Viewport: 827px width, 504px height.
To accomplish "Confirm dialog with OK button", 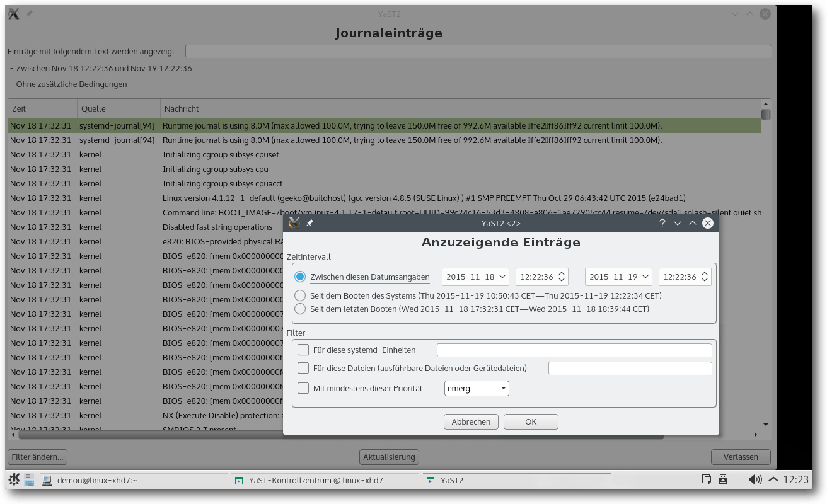I will 531,421.
